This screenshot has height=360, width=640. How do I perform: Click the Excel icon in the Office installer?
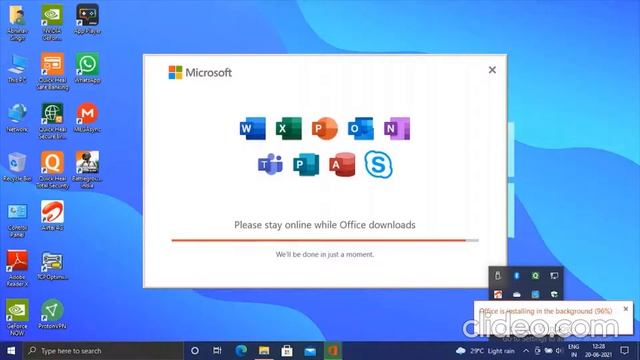pyautogui.click(x=289, y=129)
